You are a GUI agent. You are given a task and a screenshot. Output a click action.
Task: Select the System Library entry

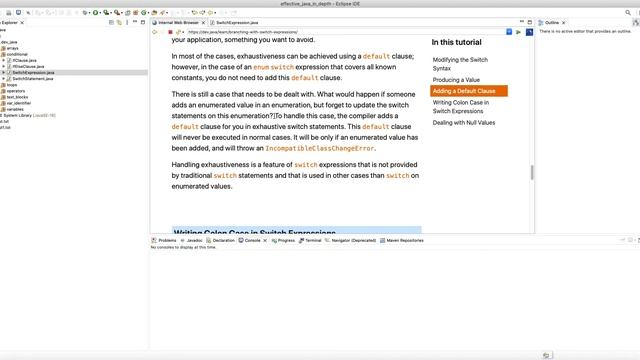click(28, 116)
